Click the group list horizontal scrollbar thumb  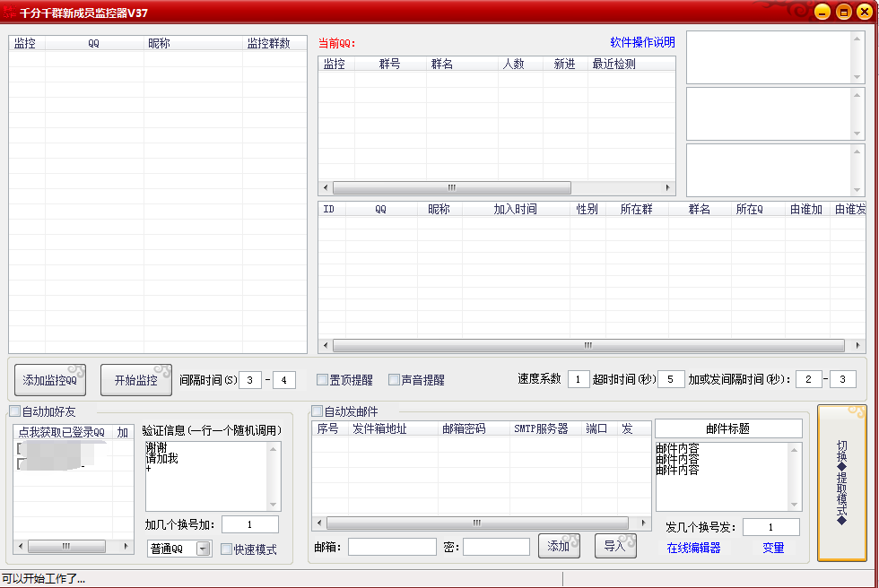[452, 187]
